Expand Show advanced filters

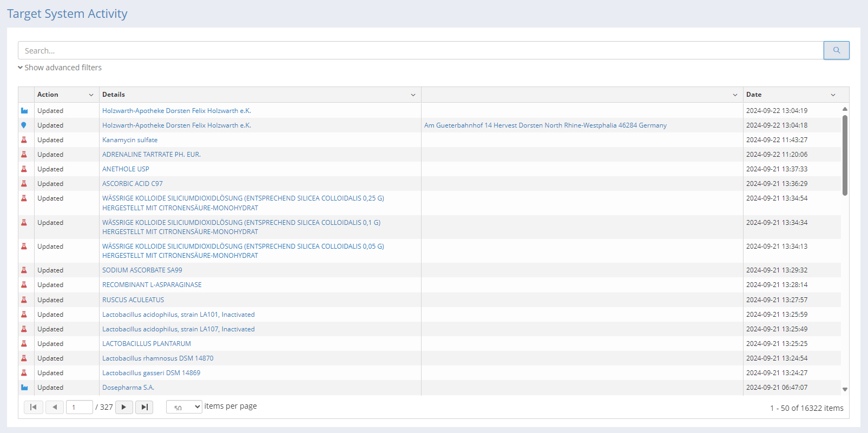point(60,68)
